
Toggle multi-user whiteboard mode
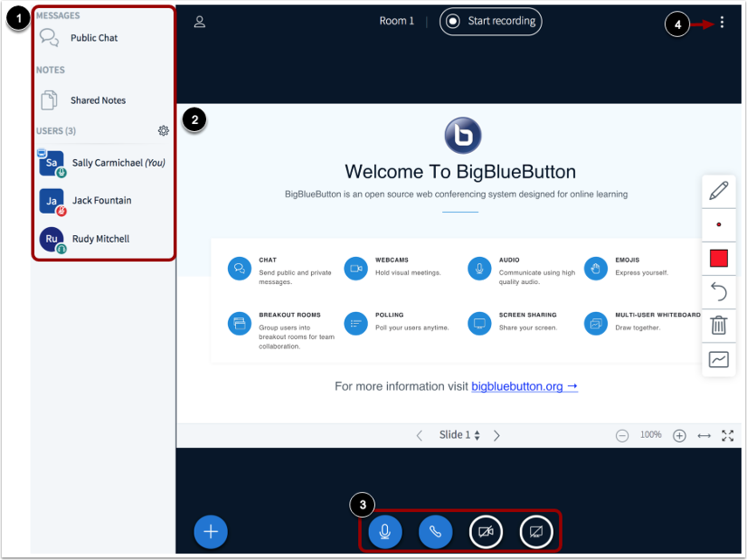(718, 360)
